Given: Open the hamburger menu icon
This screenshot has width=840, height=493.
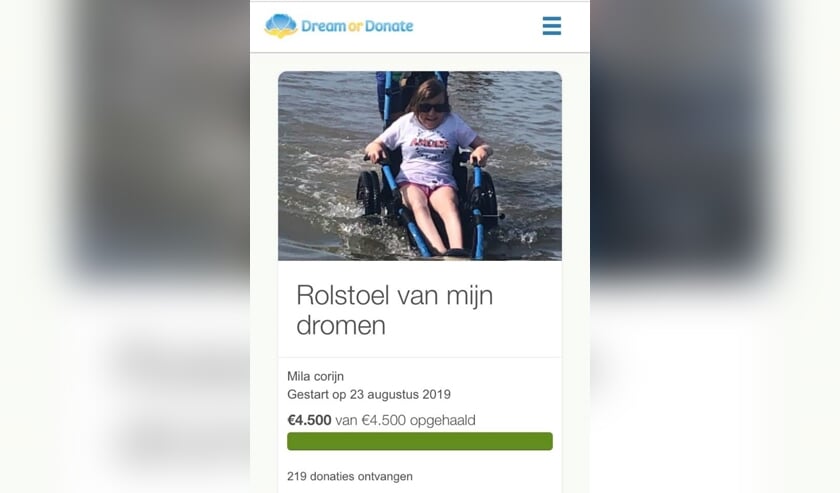Looking at the screenshot, I should pos(551,26).
